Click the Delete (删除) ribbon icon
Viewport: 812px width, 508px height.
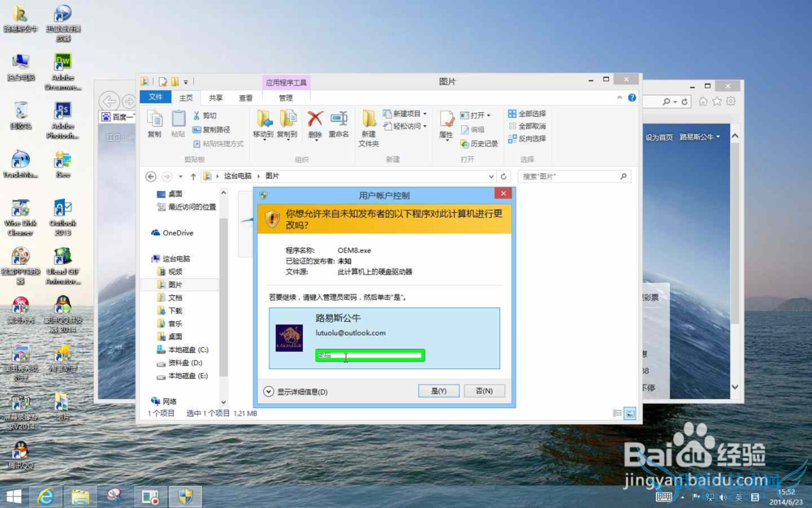pos(315,123)
